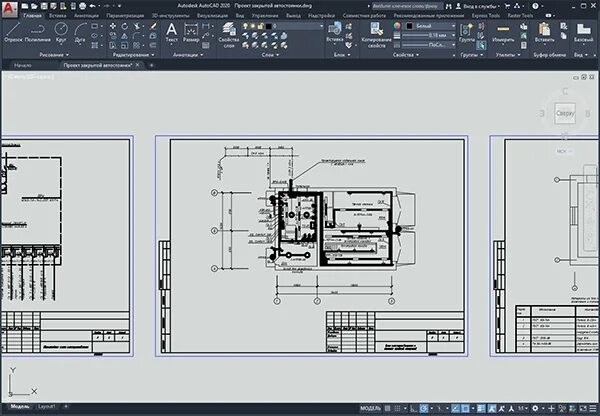Click the МОДЕЛЬ status bar button
Viewport: 600px width, 416px height.
pyautogui.click(x=370, y=408)
